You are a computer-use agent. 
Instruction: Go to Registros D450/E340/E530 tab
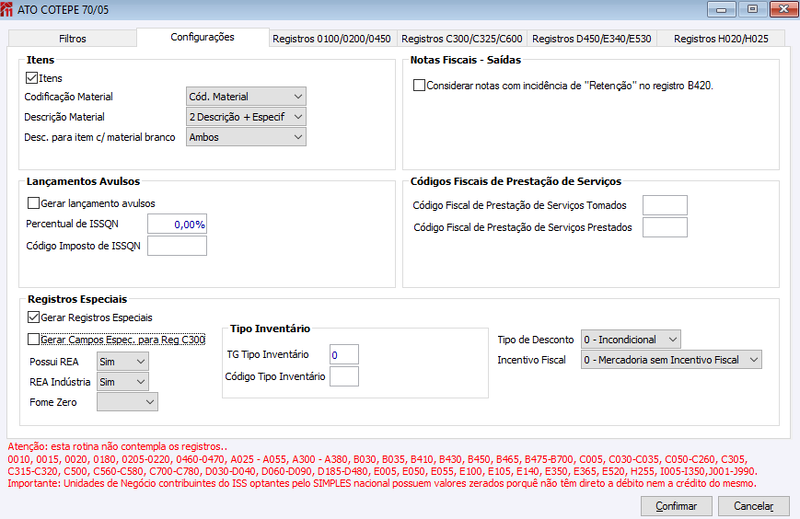point(592,39)
